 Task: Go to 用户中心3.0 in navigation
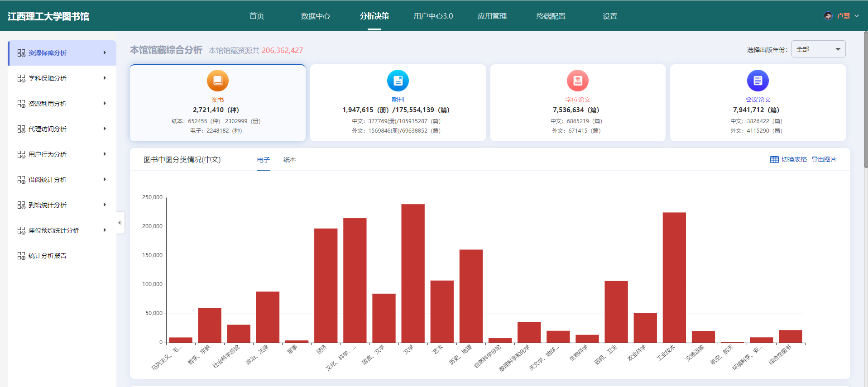(x=433, y=16)
